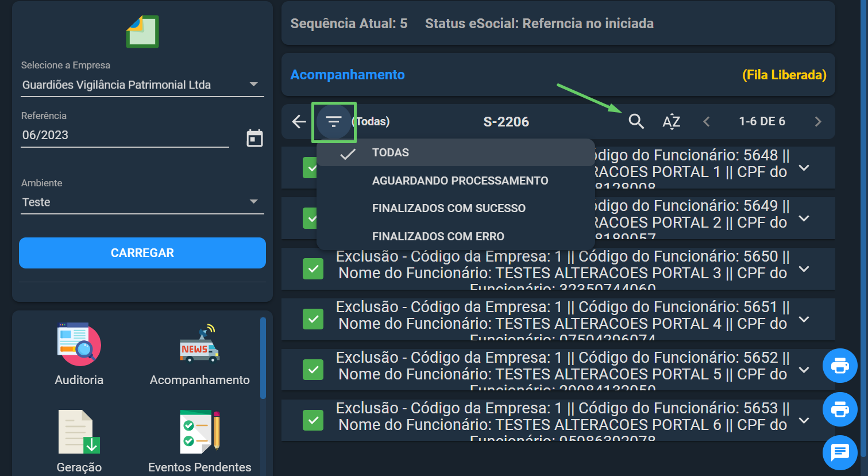Open the Ambiente dropdown showing Teste
Image resolution: width=868 pixels, height=476 pixels.
(142, 202)
